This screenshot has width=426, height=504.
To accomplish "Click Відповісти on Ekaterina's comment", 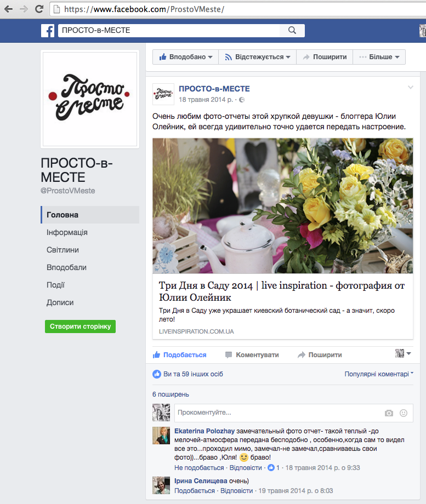I will pyautogui.click(x=246, y=468).
